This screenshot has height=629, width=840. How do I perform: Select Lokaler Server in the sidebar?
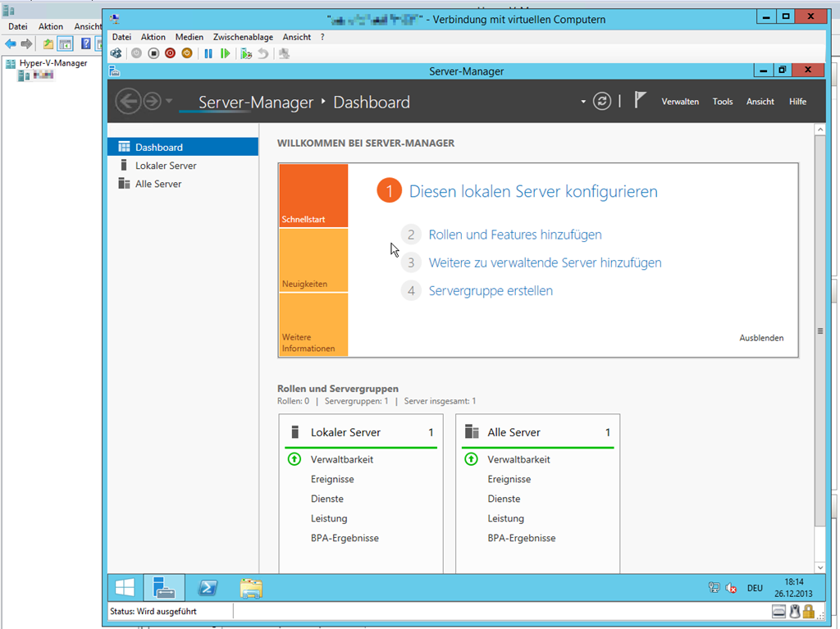point(166,166)
